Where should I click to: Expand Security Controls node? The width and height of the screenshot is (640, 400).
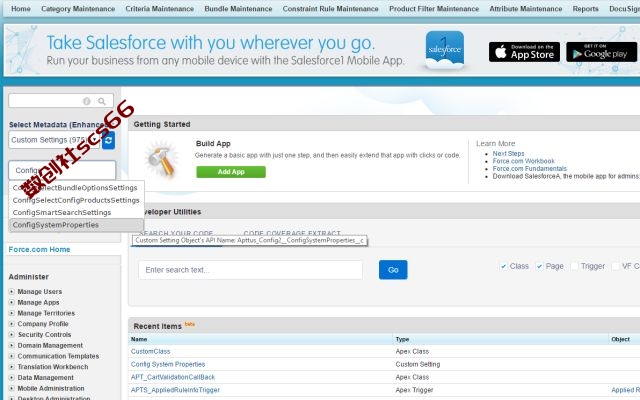11,334
